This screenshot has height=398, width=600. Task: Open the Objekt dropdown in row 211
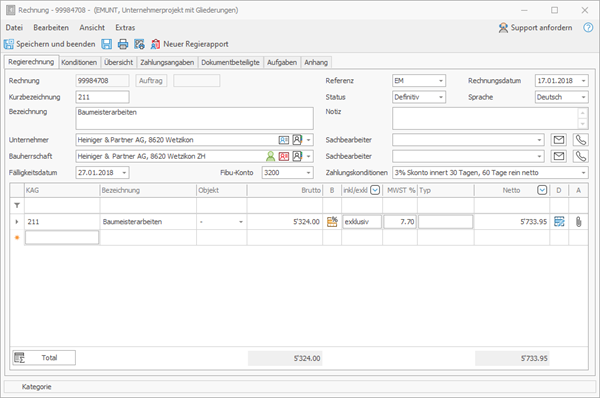point(241,222)
